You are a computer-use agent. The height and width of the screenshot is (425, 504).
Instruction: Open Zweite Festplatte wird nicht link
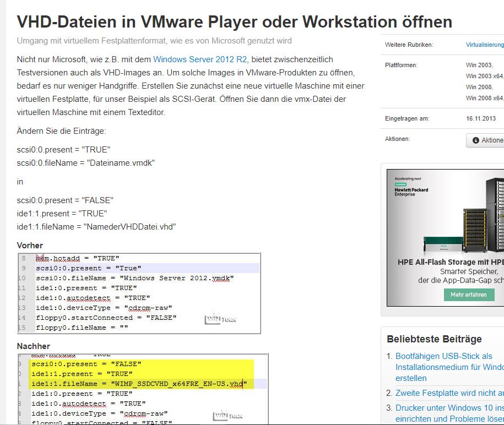[x=449, y=393]
